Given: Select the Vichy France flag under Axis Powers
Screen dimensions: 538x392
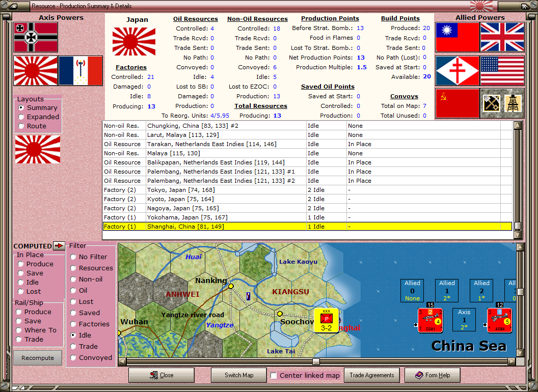Looking at the screenshot, I should pyautogui.click(x=80, y=71).
